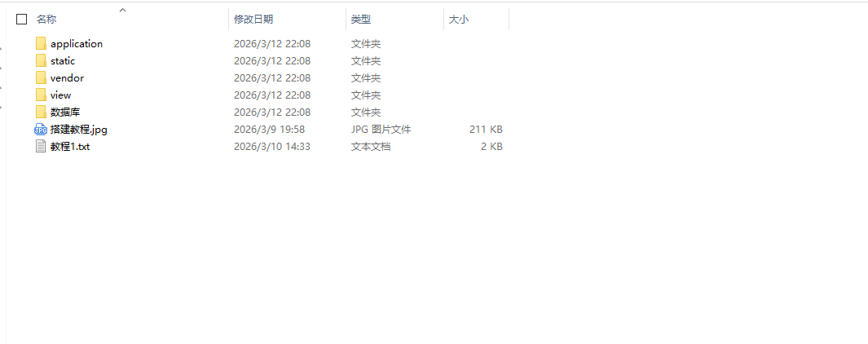Select the application folder icon
This screenshot has height=344, width=868.
coord(41,44)
